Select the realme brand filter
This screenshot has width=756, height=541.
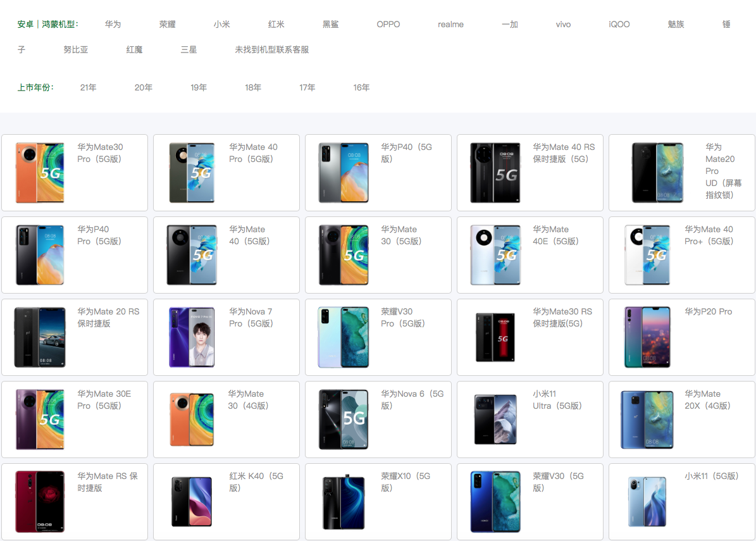pos(451,24)
